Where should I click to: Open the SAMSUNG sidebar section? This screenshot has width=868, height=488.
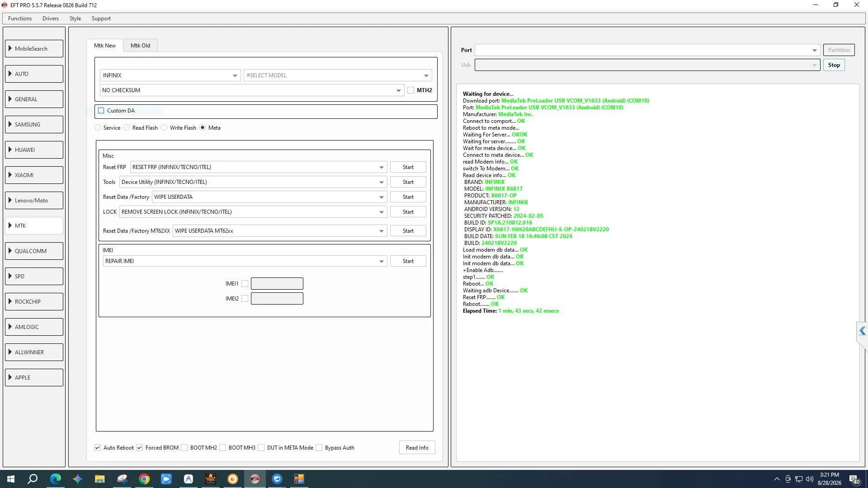point(34,125)
